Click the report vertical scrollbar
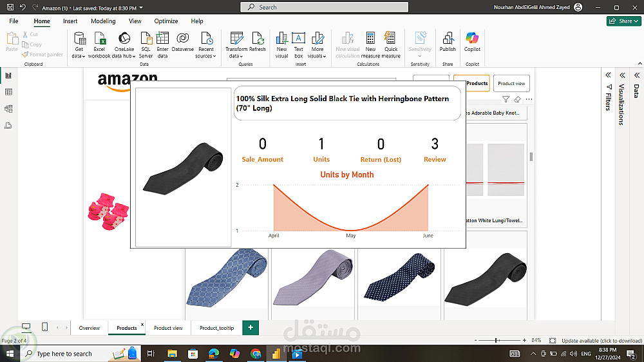 [x=531, y=157]
